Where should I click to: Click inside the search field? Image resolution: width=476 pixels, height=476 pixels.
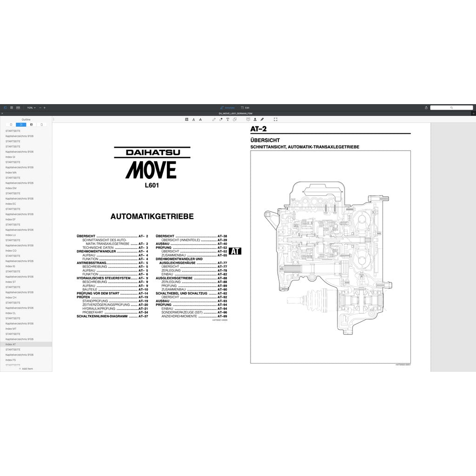pos(452,107)
